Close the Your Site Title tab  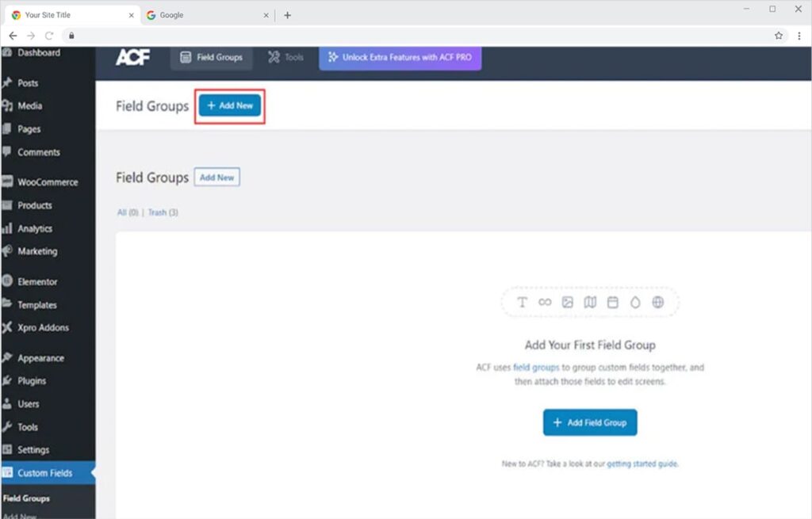click(x=131, y=16)
